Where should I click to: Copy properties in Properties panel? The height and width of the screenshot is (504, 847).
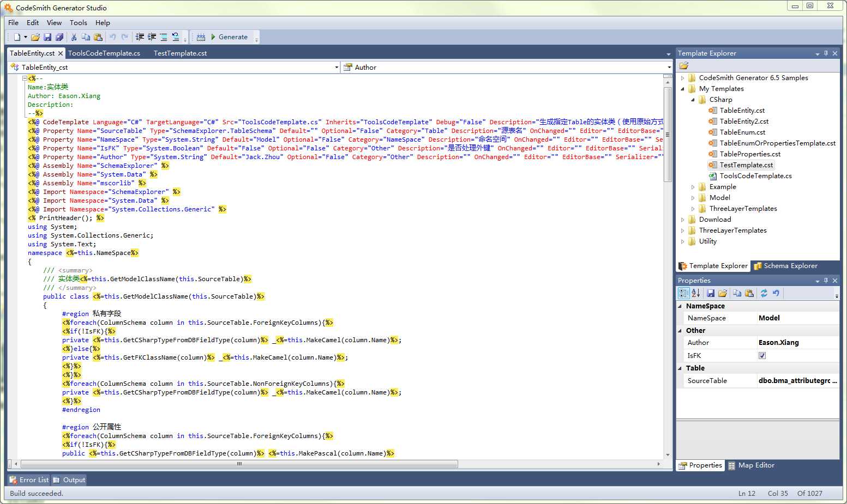[737, 293]
